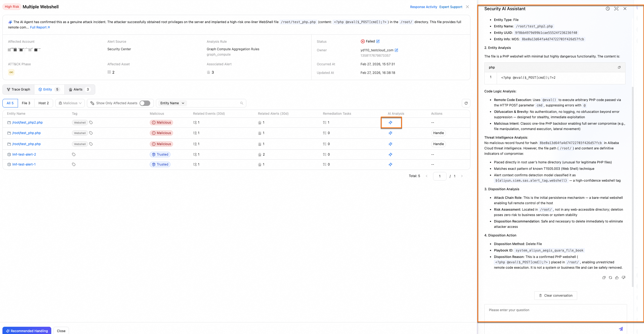The image size is (644, 334).
Task: Copy the php code block
Action: pos(619,67)
